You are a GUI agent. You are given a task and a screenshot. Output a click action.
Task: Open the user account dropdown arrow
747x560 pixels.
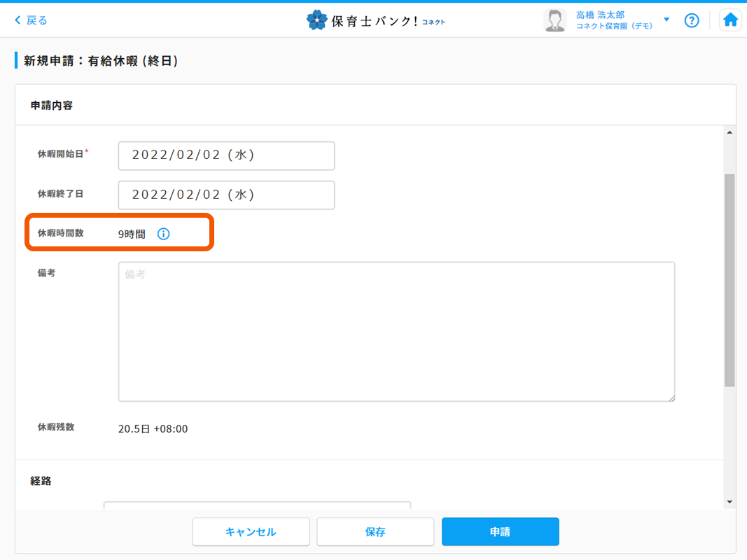pos(666,20)
